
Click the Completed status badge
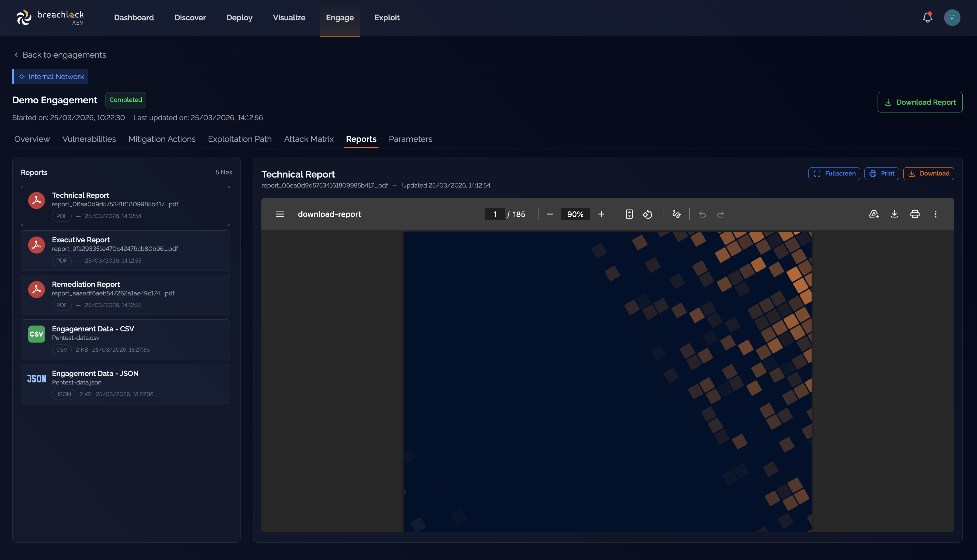coord(125,100)
